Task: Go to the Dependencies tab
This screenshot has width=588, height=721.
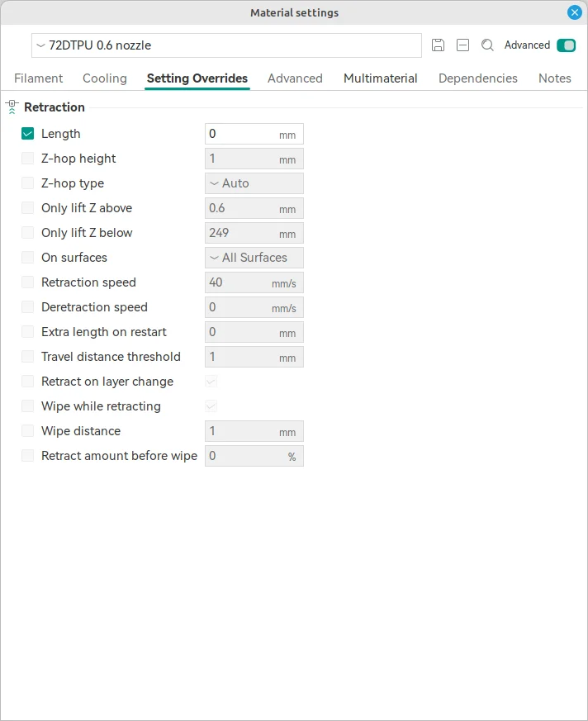Action: click(x=477, y=78)
